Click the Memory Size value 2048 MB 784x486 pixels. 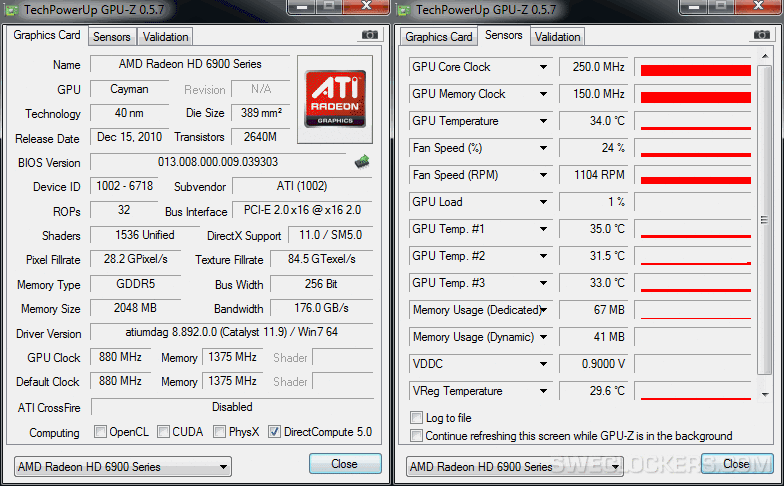[135, 308]
